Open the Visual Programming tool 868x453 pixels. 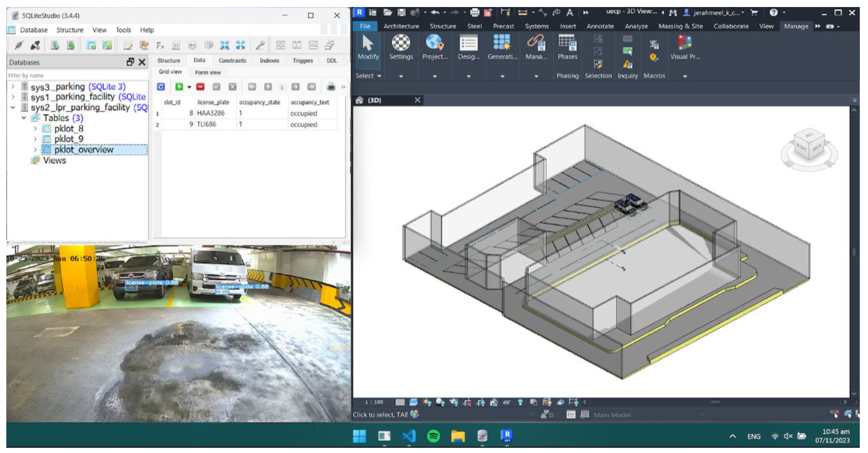[685, 47]
